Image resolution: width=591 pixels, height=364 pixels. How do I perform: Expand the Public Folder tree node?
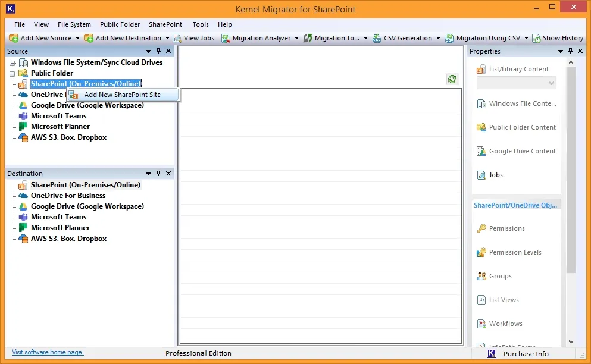[12, 74]
